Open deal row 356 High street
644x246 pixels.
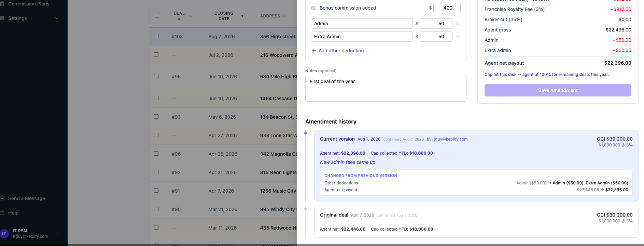click(x=223, y=37)
